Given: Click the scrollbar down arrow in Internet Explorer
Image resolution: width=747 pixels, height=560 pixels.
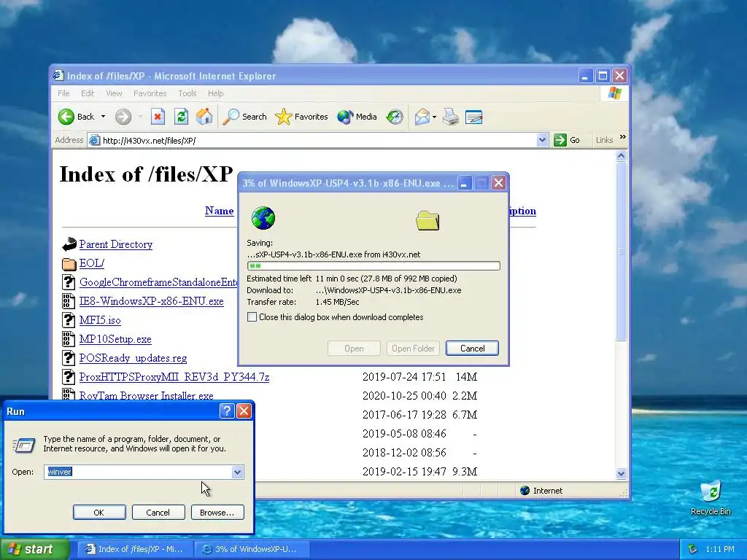Looking at the screenshot, I should point(621,473).
